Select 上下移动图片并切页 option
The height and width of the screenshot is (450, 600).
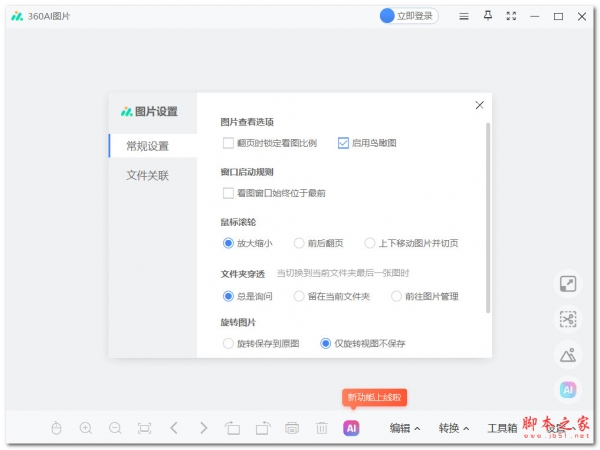click(370, 243)
